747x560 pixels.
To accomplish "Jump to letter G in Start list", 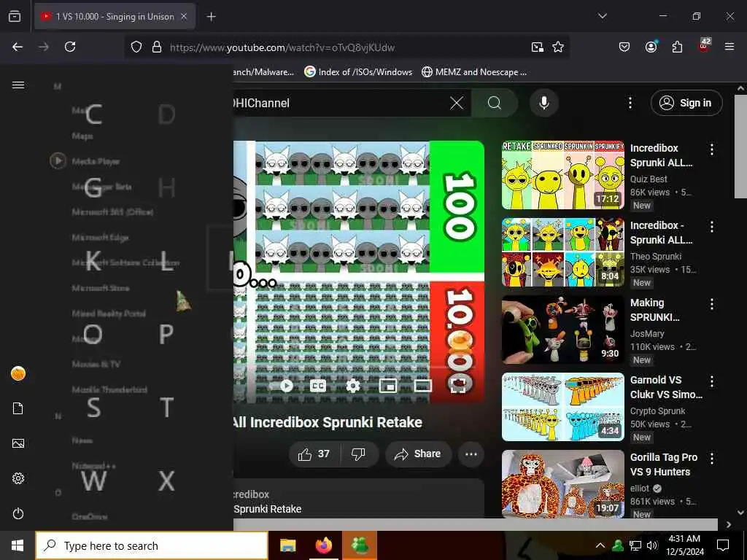I will pyautogui.click(x=93, y=187).
